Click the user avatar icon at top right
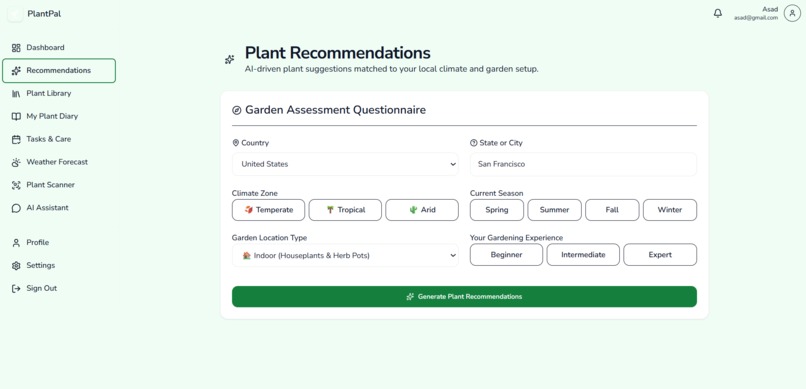This screenshot has height=389, width=806. [792, 13]
